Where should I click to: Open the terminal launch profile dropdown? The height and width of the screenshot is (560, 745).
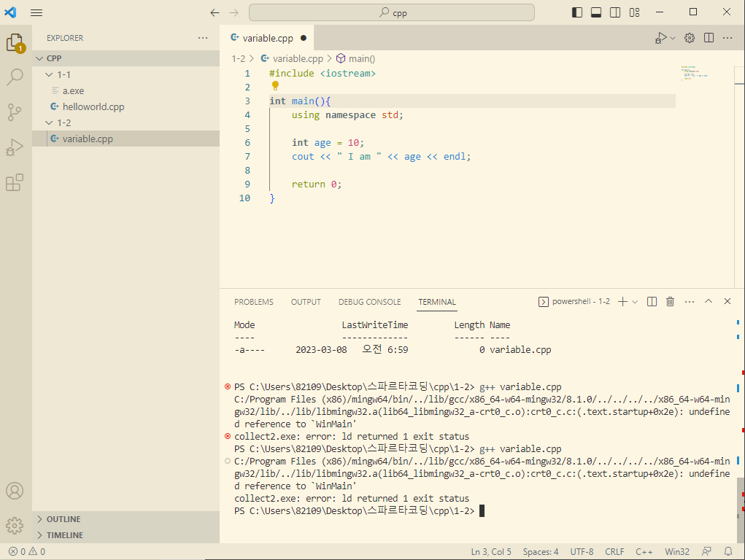(635, 302)
